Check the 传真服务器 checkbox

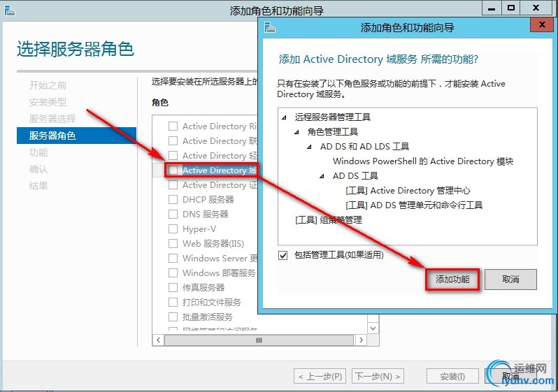(x=173, y=287)
